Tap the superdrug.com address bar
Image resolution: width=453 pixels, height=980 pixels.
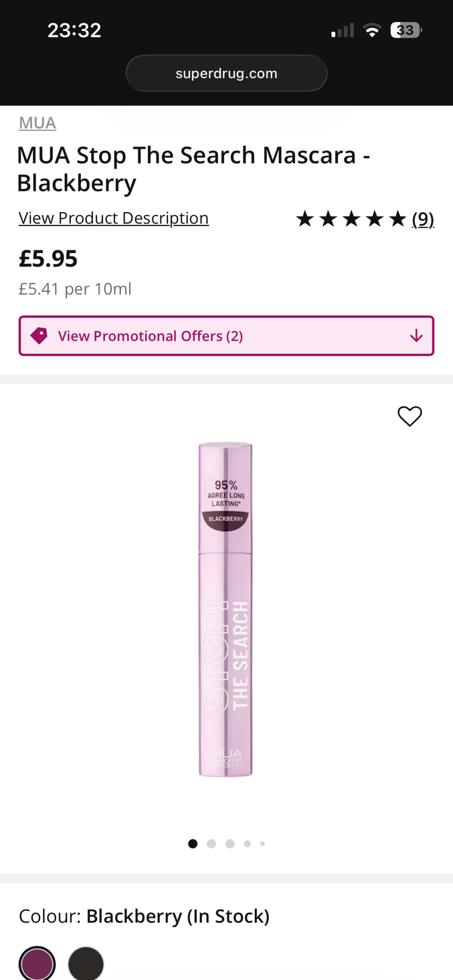click(x=226, y=73)
